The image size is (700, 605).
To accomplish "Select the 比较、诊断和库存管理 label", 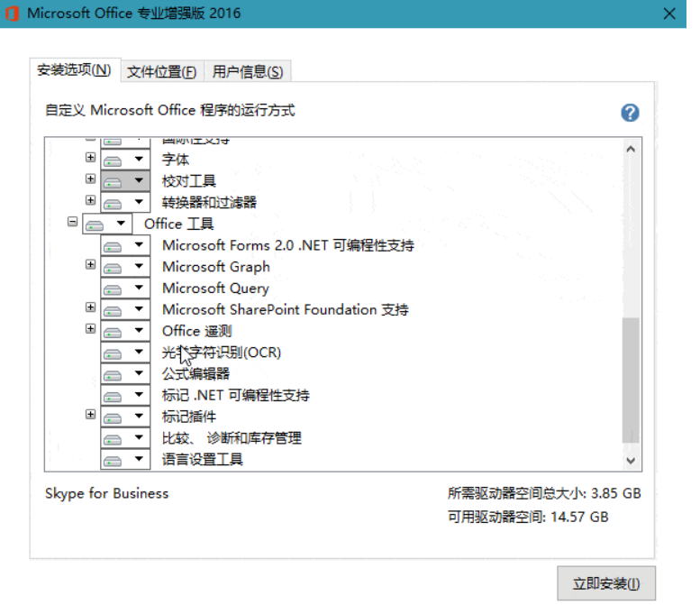I will point(232,438).
